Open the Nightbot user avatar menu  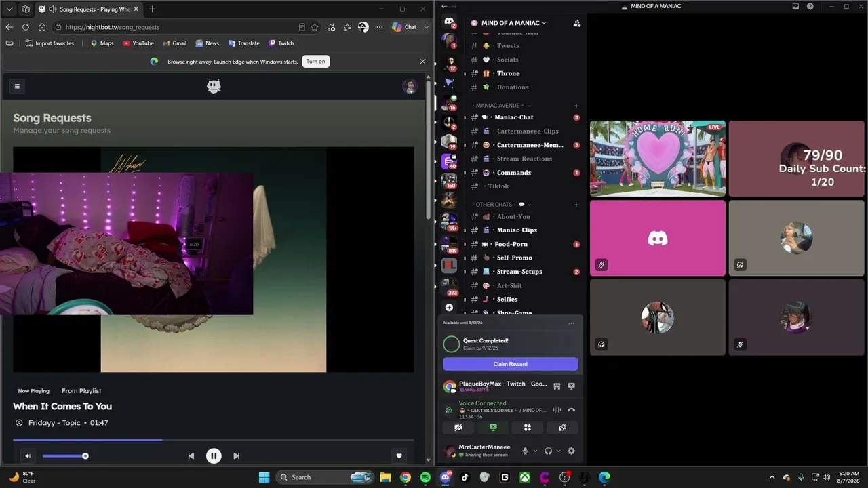tap(410, 86)
